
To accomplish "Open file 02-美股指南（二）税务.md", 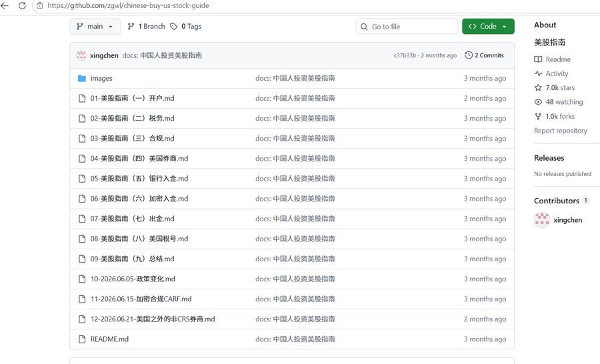I will (132, 119).
